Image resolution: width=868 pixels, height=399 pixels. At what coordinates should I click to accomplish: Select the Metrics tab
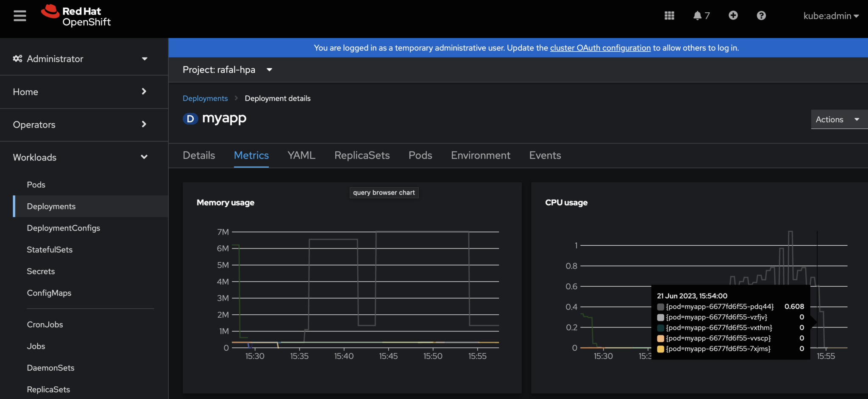point(251,155)
